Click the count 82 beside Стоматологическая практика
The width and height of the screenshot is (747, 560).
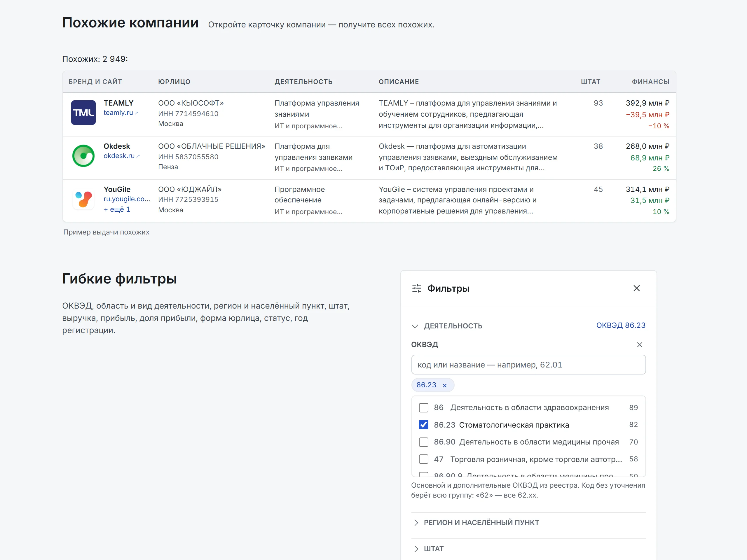click(x=633, y=425)
